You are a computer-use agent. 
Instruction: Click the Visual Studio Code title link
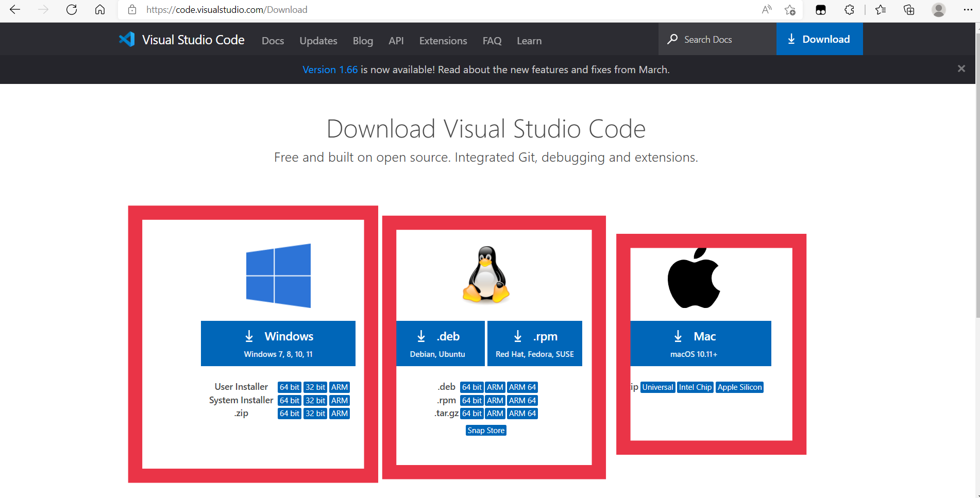tap(193, 40)
